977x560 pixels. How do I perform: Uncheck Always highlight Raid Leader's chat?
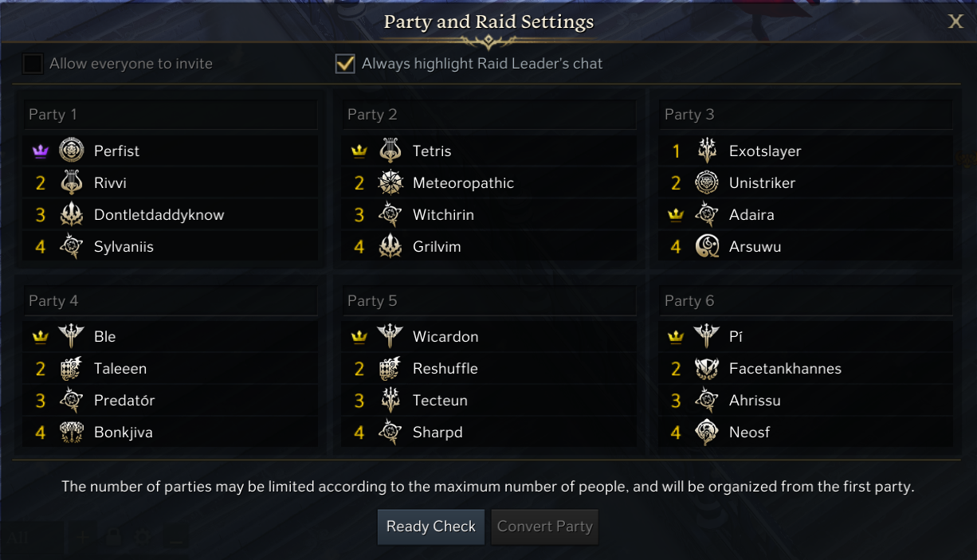point(345,64)
